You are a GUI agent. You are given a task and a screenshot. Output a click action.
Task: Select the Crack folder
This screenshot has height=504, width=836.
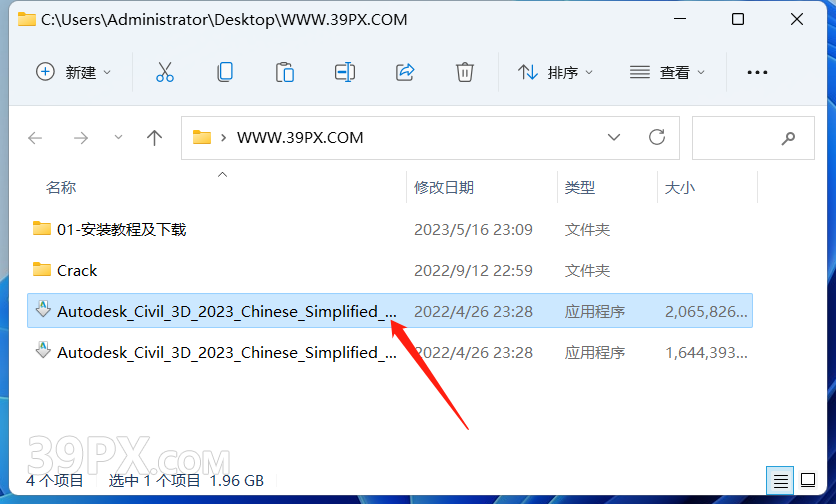[x=390, y=270]
